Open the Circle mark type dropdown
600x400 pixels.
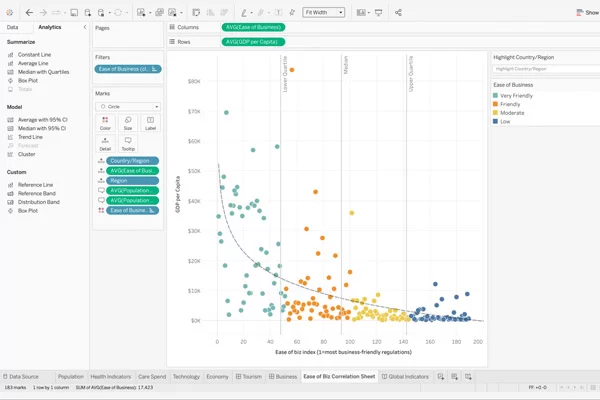coord(128,106)
